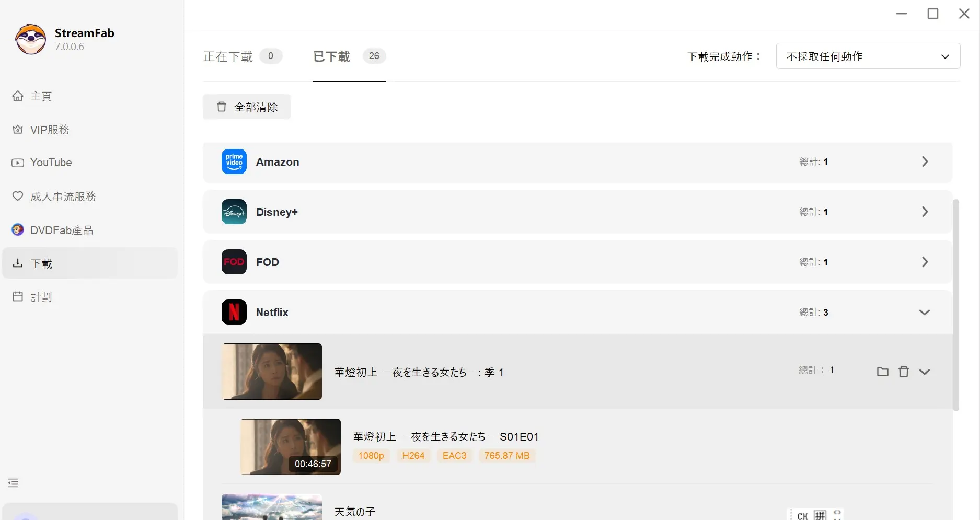Maximize the StreamFab window

[933, 14]
